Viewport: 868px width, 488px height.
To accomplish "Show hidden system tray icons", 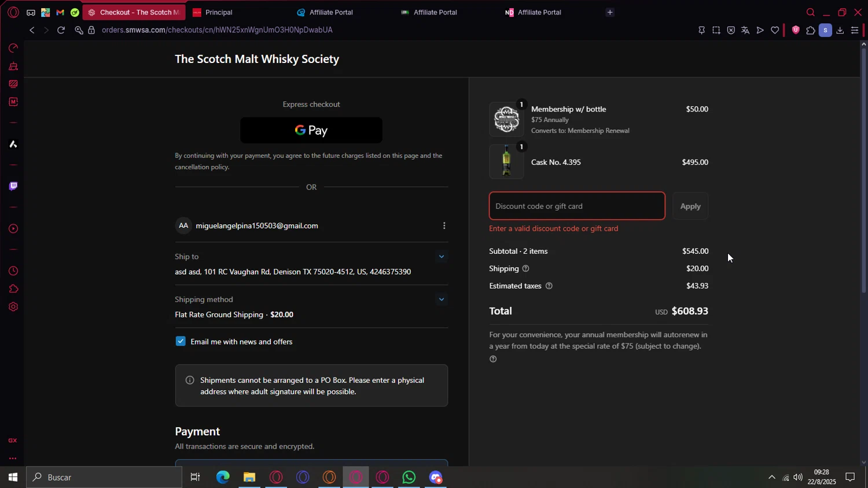I will tap(771, 477).
